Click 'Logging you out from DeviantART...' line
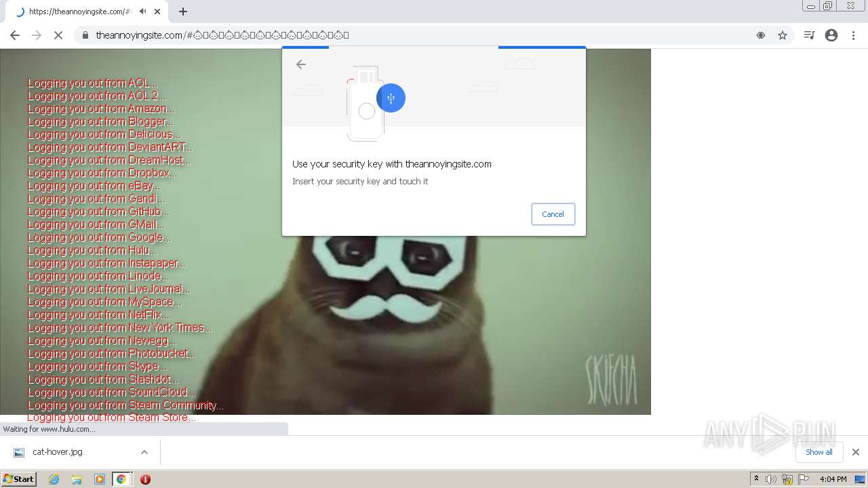Screen dimensions: 868x488 pos(110,148)
